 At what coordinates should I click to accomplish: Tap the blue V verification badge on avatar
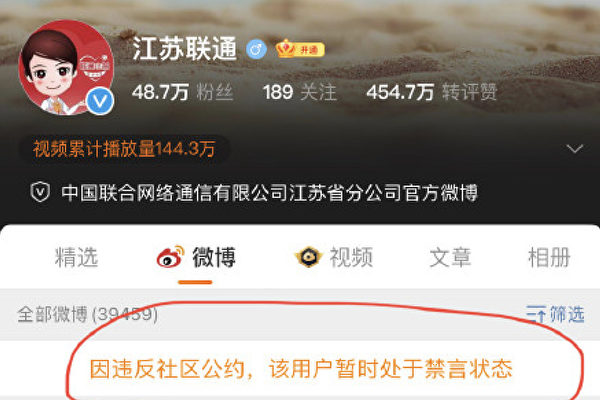100,101
